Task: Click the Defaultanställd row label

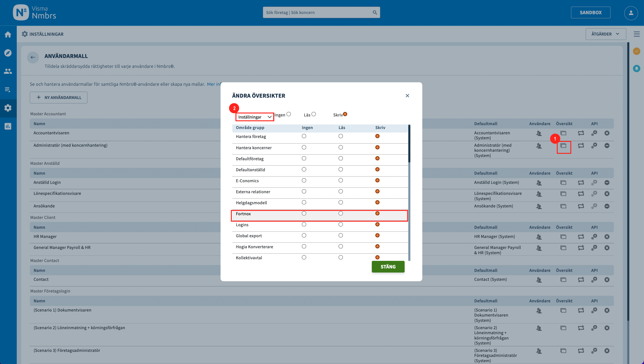Action: coord(250,170)
